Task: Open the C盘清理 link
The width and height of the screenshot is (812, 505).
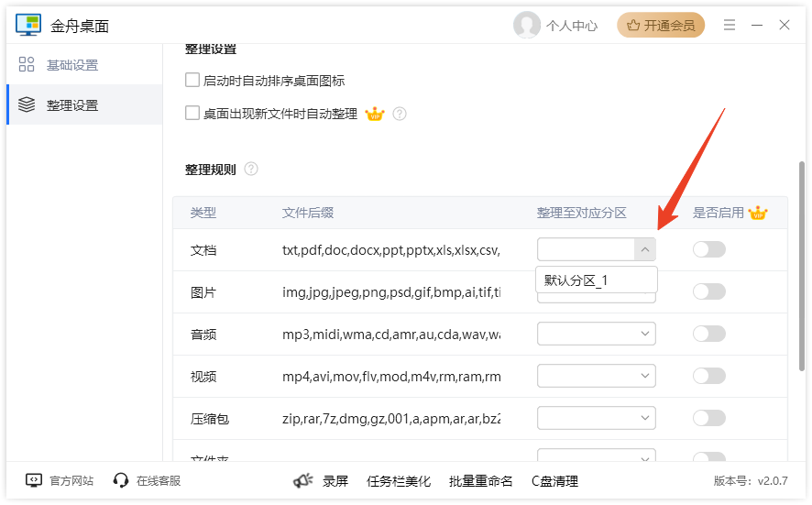Action: tap(554, 480)
